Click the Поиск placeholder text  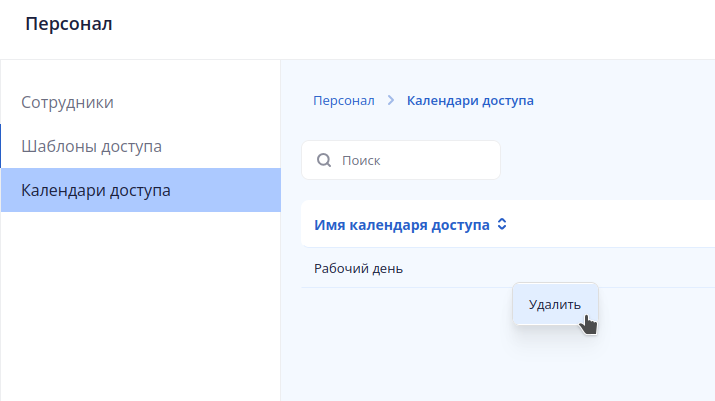click(361, 160)
